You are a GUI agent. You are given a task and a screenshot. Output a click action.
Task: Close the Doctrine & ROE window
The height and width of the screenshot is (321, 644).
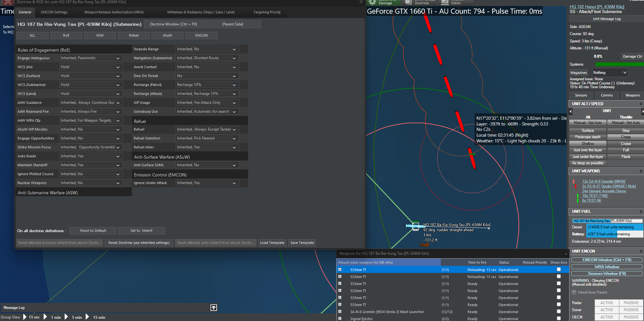[x=361, y=2]
